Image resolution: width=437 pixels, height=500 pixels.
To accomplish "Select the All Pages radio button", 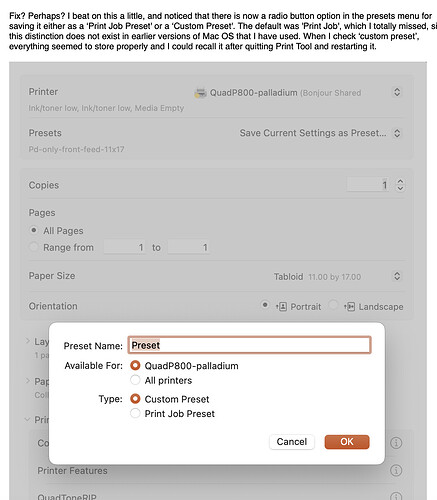I will click(34, 230).
